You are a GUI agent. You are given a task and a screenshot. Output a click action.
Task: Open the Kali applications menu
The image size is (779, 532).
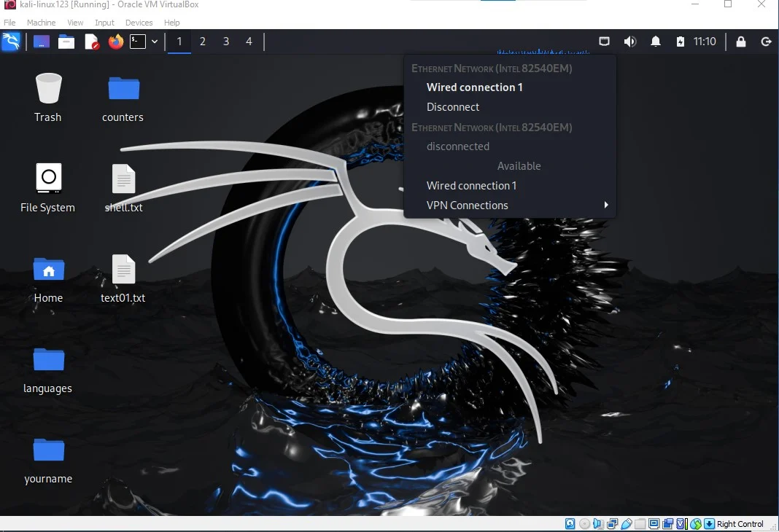(11, 42)
